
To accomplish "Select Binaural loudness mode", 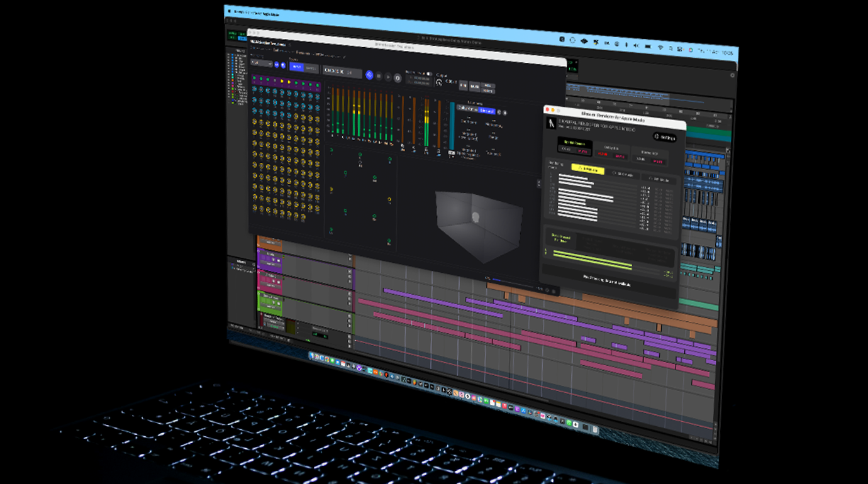I will point(487,110).
